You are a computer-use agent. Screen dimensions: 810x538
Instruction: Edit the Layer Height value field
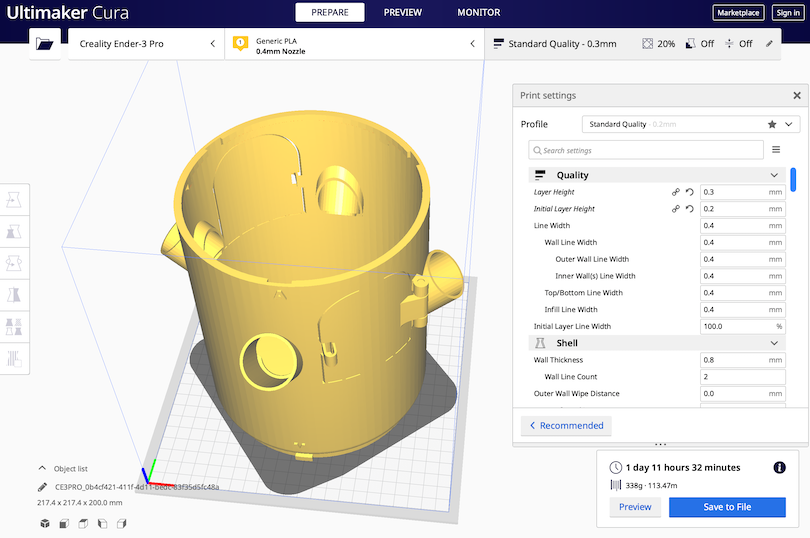[x=742, y=192]
